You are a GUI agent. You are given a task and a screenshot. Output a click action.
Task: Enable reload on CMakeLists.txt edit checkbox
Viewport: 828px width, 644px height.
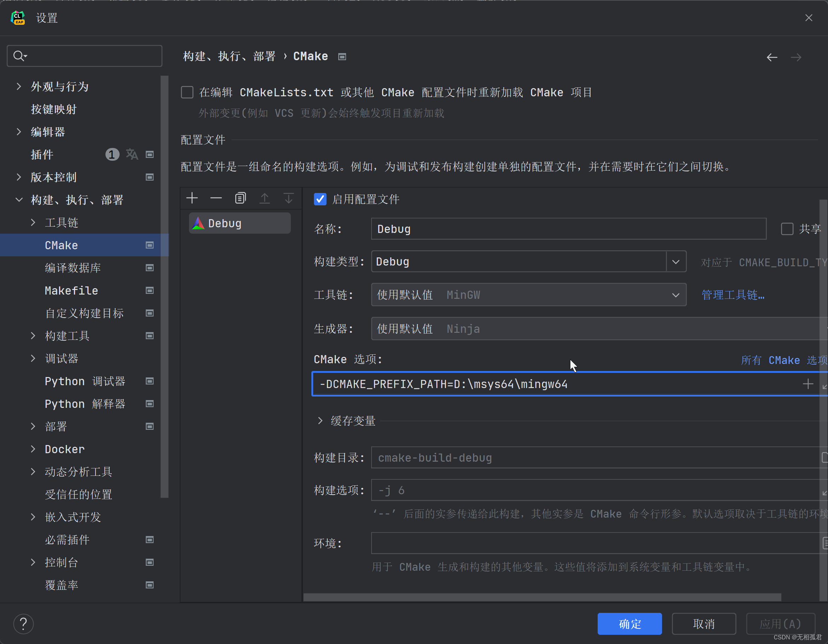tap(187, 92)
